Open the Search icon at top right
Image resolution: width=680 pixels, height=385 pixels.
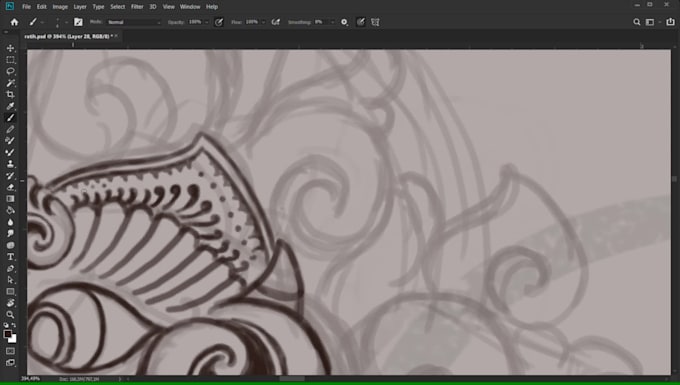637,22
